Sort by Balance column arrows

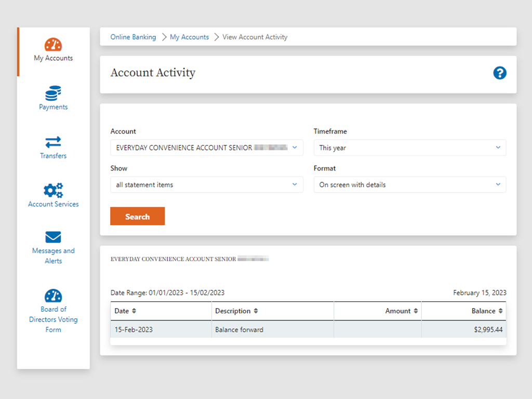[500, 311]
